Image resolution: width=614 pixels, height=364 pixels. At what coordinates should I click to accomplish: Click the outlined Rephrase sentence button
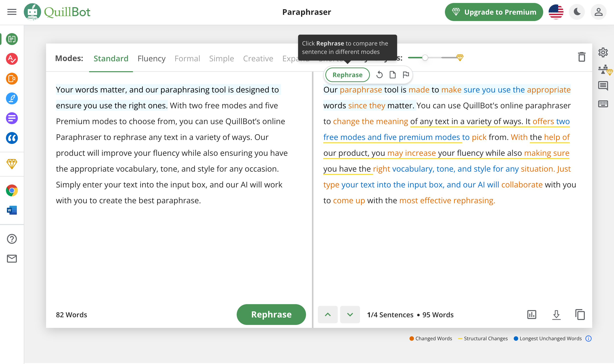347,75
